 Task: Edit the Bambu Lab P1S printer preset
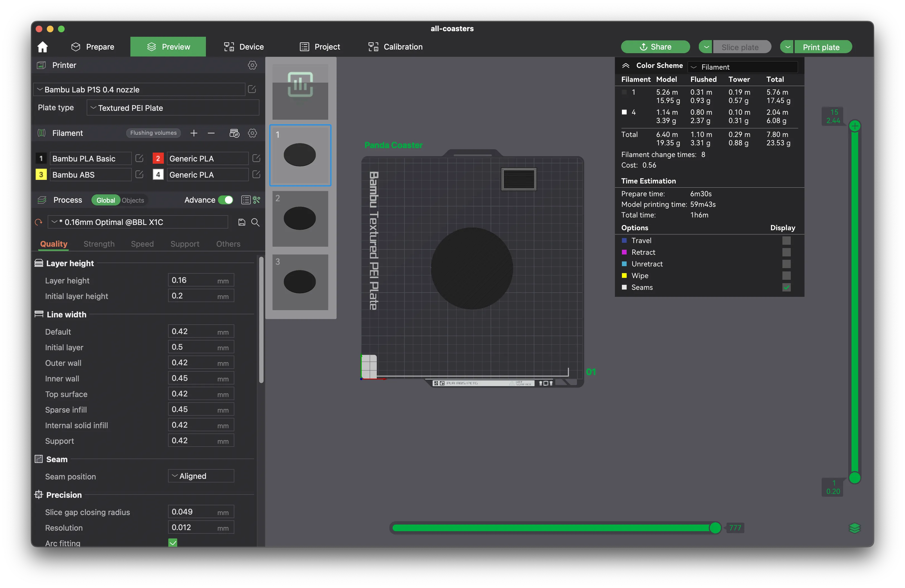(252, 89)
